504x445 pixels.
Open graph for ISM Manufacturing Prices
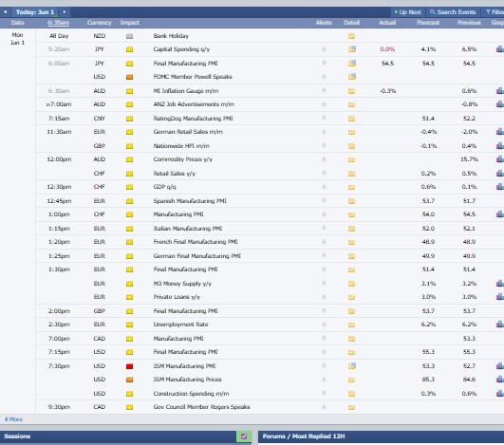[x=500, y=380]
